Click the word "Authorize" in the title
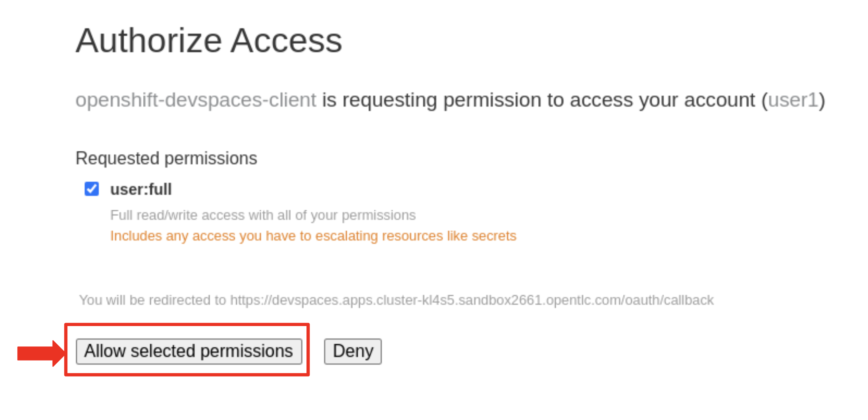The width and height of the screenshot is (868, 420). point(149,41)
